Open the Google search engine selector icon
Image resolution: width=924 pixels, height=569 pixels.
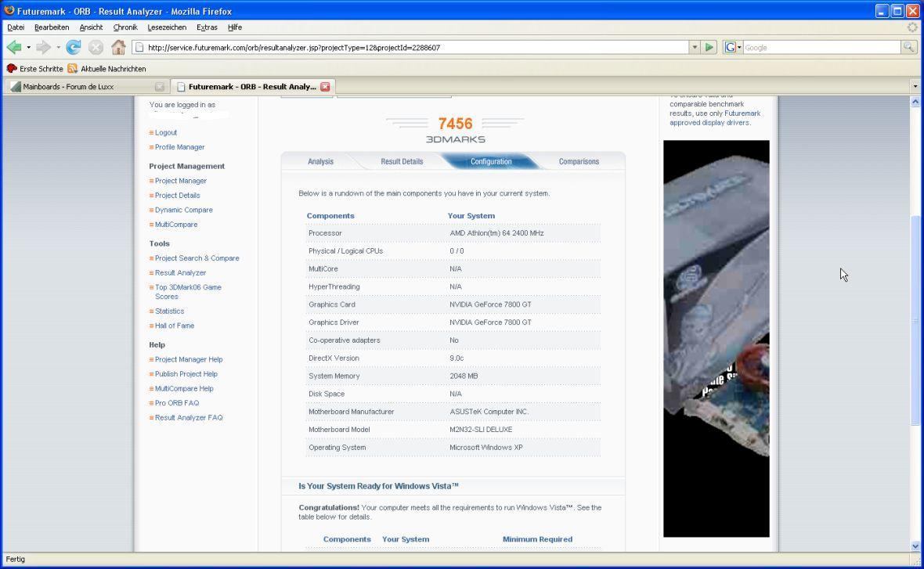click(x=732, y=47)
